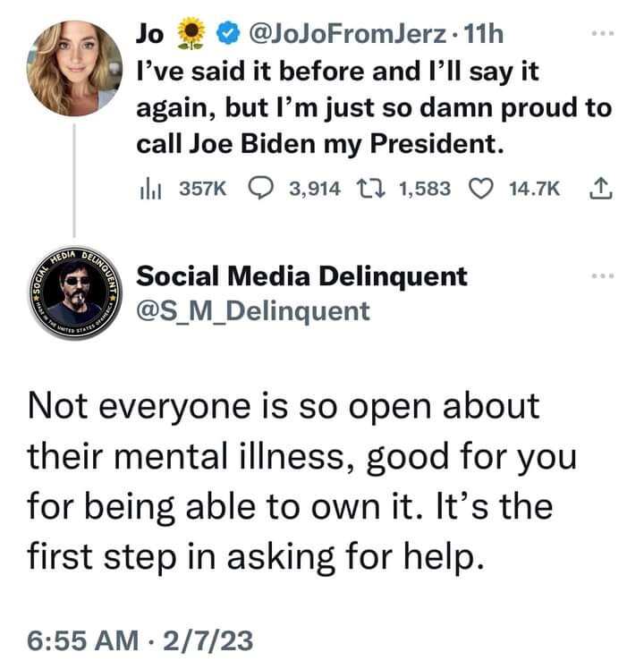Click the @JoJoFromJerz handle
644x669 pixels.
tap(358, 35)
